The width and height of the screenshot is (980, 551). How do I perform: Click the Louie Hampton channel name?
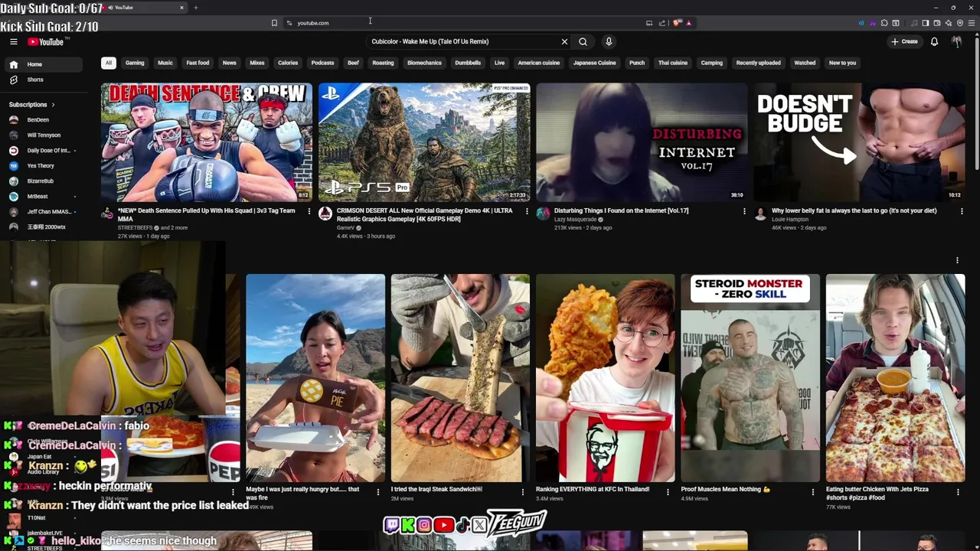pos(790,219)
